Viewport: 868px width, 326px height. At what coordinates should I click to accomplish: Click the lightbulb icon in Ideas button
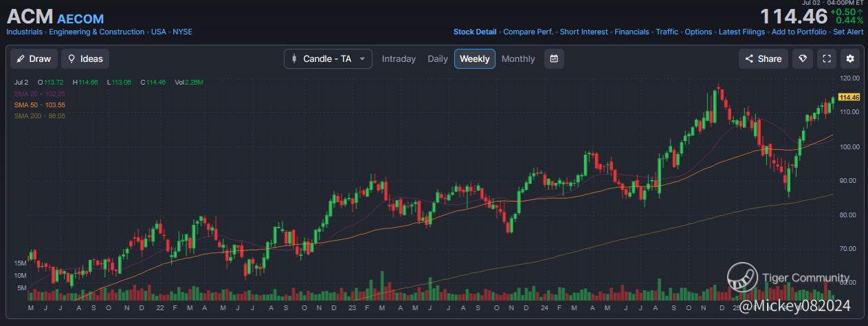71,59
